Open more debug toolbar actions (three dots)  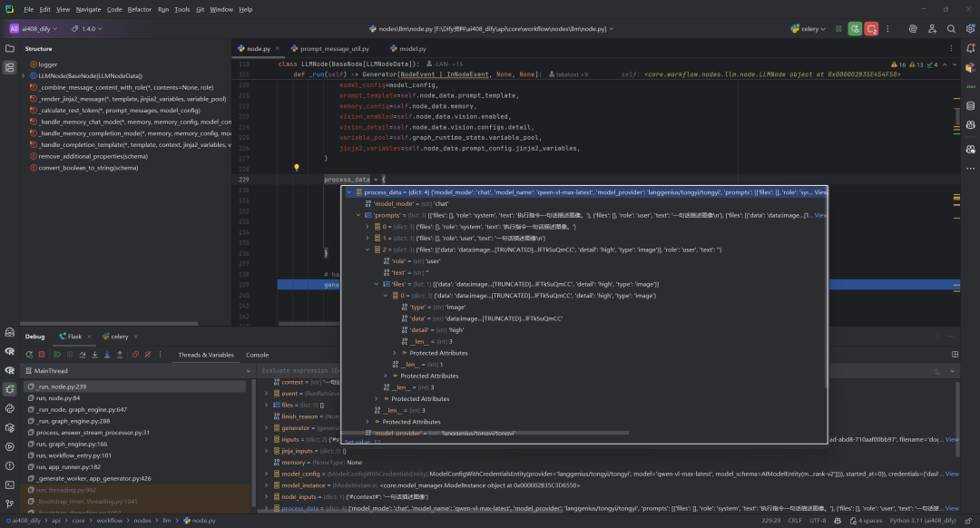[160, 355]
